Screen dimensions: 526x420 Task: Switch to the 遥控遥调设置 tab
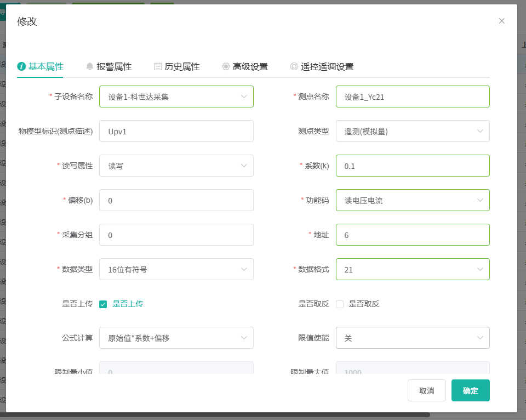click(x=327, y=67)
